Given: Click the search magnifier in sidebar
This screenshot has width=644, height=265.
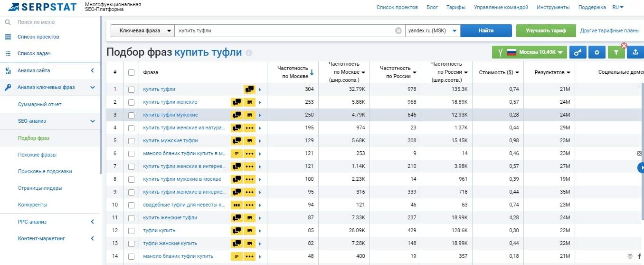Looking at the screenshot, I should tap(8, 22).
